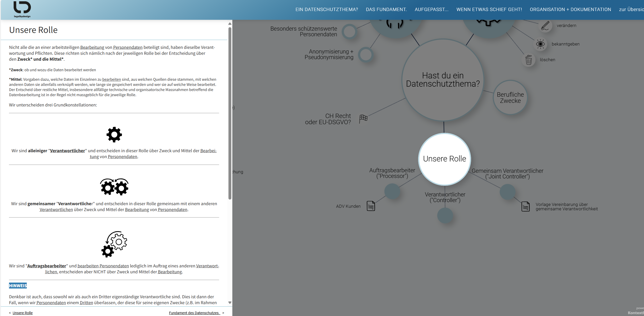
Task: Open the ORGANISATION + DOKUMENTATION menu
Action: (x=570, y=10)
